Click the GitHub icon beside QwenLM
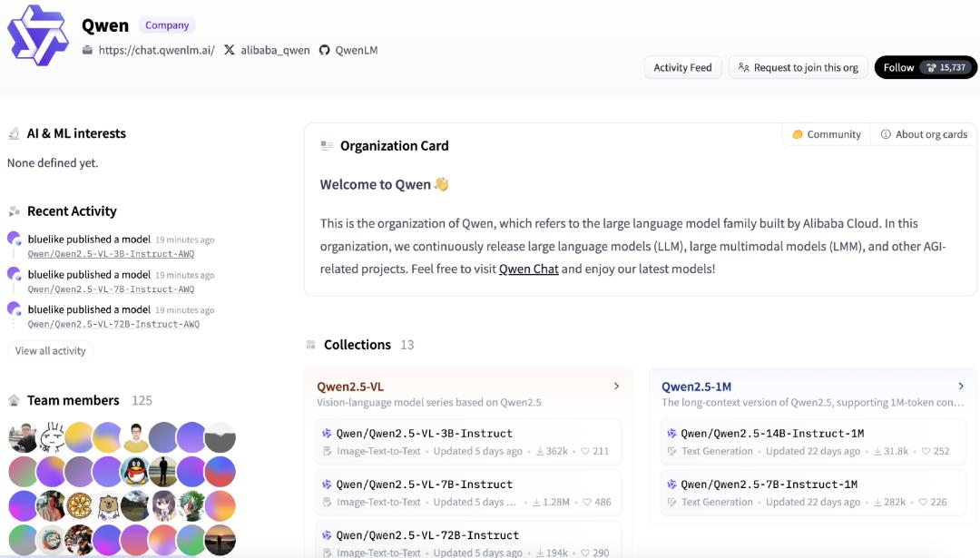Viewport: 980px width, 558px height. (x=324, y=50)
